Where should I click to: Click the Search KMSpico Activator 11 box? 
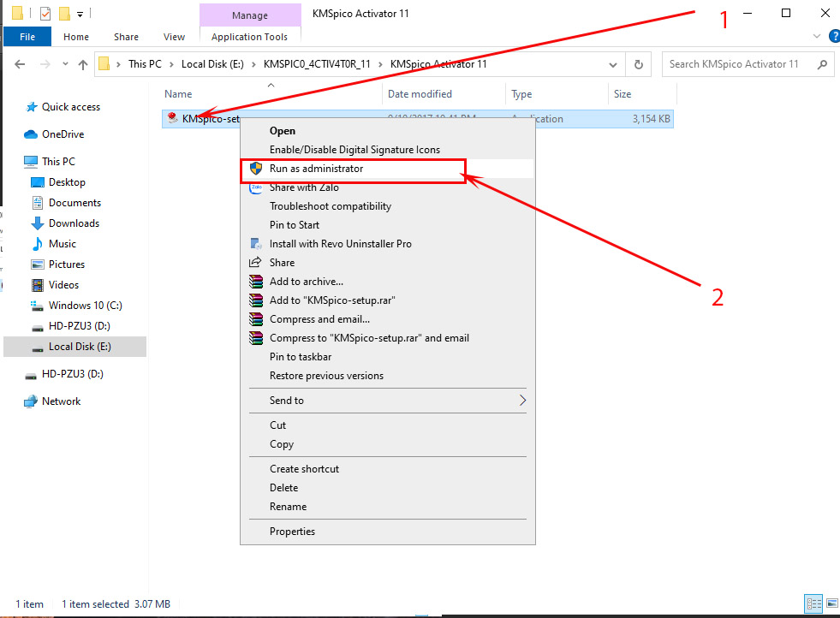pyautogui.click(x=738, y=64)
